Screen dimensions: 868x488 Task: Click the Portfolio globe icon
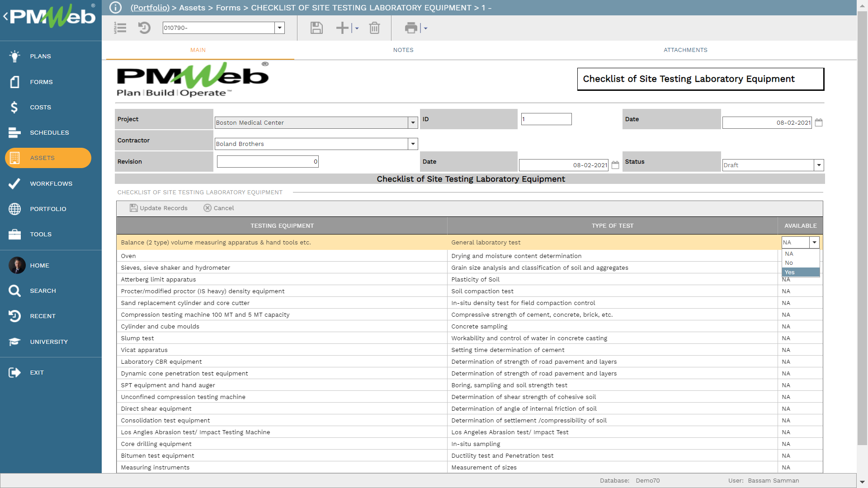(14, 209)
